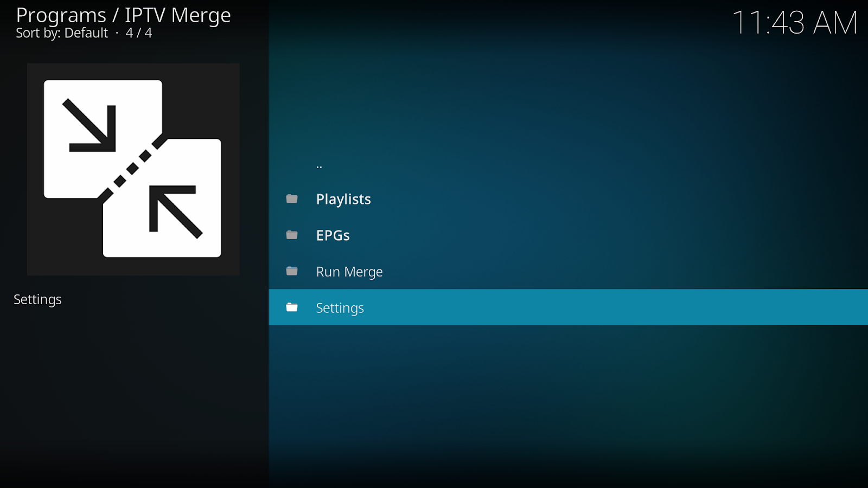Click the Sort by: Default label

[x=62, y=33]
